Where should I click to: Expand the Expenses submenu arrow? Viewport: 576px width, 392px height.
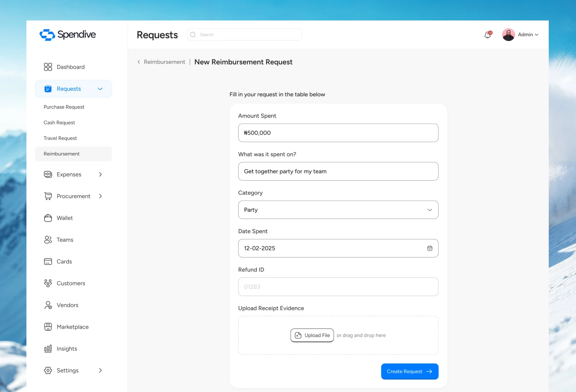101,174
